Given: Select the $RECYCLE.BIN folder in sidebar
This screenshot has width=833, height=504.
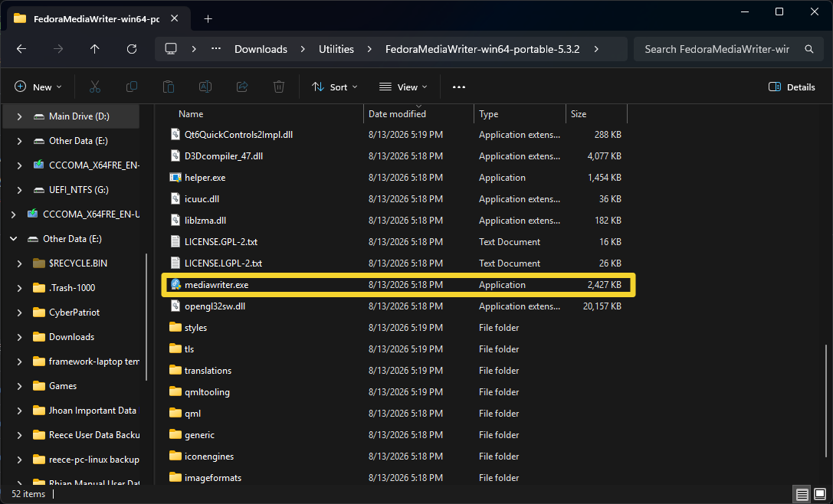Looking at the screenshot, I should point(78,263).
